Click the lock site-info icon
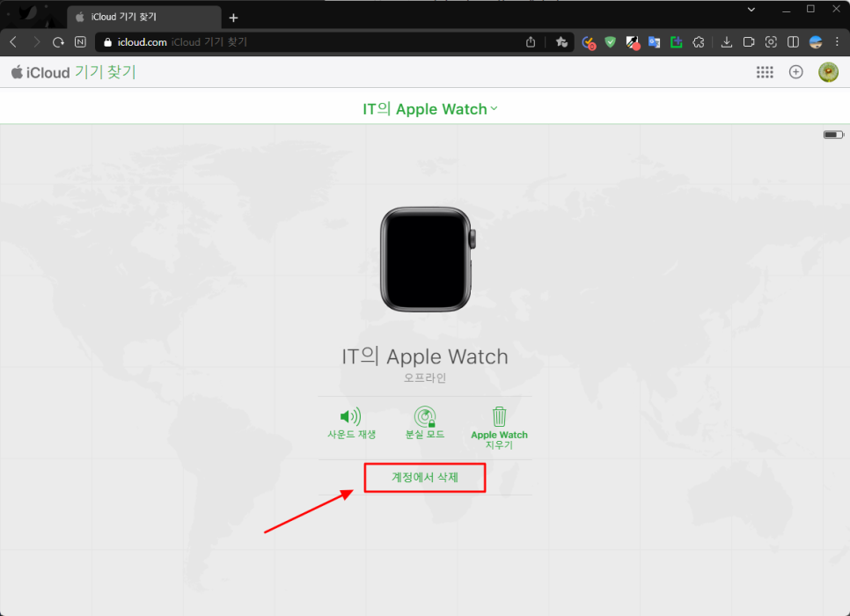 click(107, 41)
